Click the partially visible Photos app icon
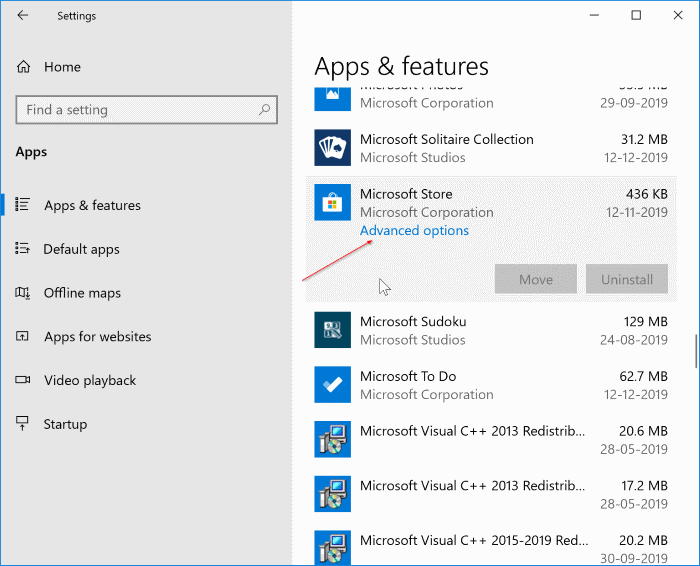Screen dimensions: 700x566 click(x=333, y=99)
